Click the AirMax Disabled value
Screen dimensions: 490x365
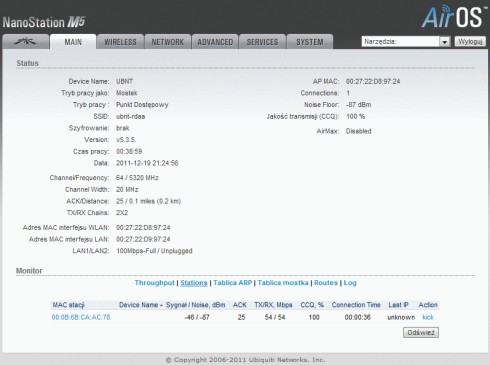(x=358, y=131)
